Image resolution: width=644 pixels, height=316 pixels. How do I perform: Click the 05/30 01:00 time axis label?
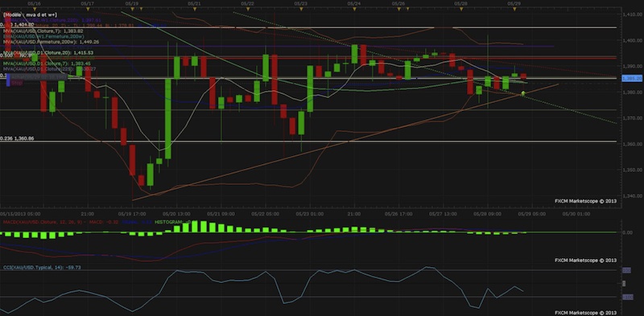pos(576,214)
